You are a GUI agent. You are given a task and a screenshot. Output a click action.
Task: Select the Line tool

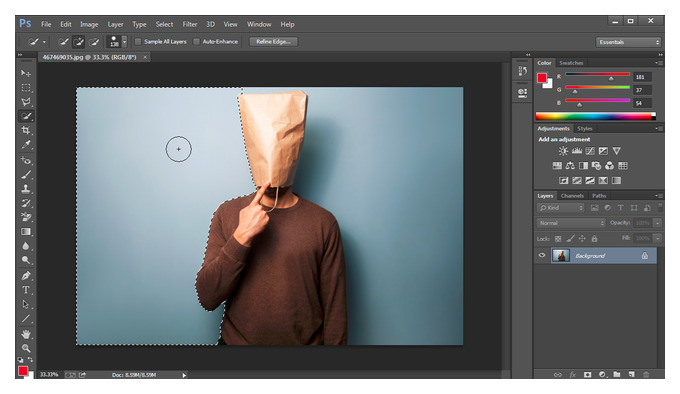coord(26,319)
